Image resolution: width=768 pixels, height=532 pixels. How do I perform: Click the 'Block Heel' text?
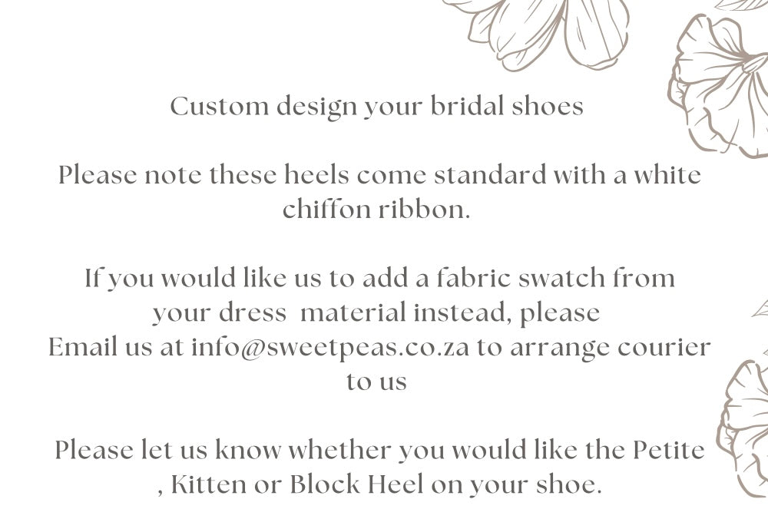356,484
